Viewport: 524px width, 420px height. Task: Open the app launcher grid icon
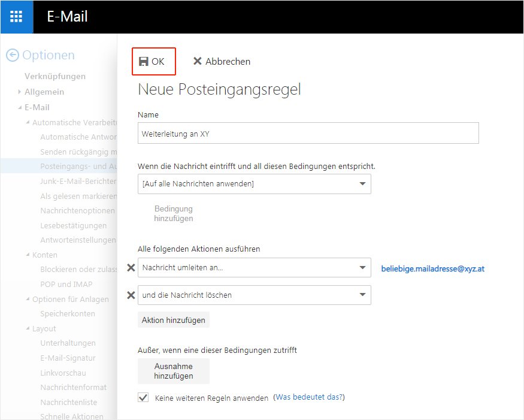[x=16, y=17]
